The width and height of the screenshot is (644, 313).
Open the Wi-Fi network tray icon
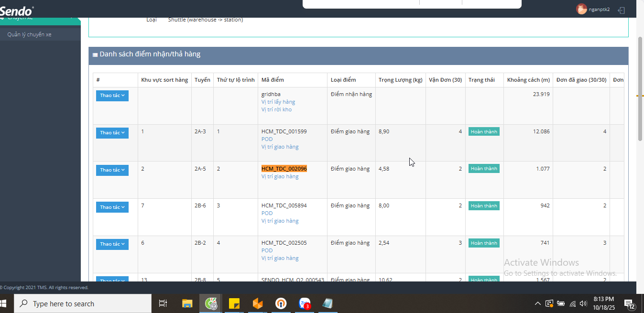pos(572,303)
